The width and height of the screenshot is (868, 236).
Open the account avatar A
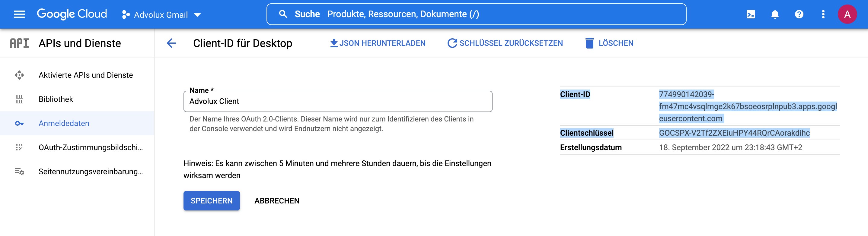coord(847,14)
